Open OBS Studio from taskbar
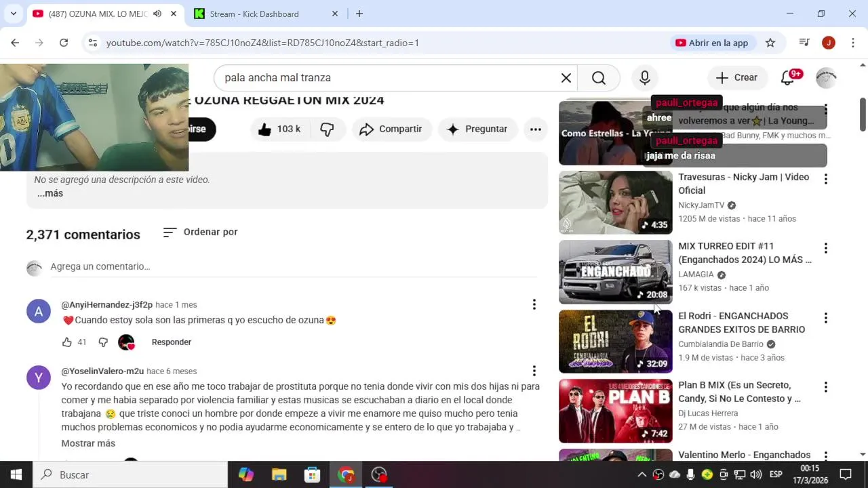This screenshot has width=868, height=488. point(379,474)
